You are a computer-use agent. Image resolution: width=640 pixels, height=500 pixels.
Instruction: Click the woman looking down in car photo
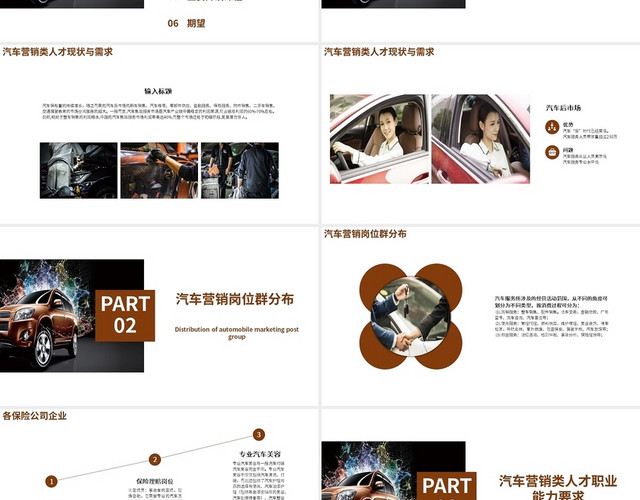[x=480, y=139]
